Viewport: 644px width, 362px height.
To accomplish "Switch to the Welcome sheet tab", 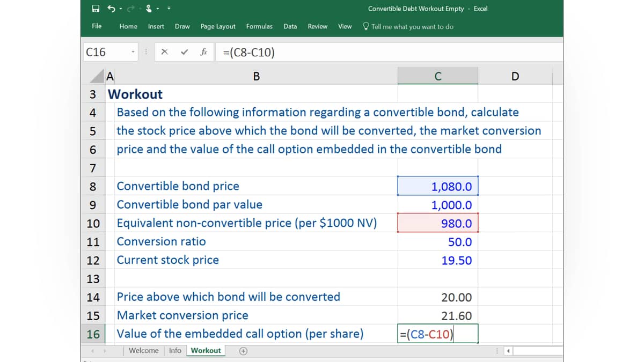I will (x=143, y=351).
